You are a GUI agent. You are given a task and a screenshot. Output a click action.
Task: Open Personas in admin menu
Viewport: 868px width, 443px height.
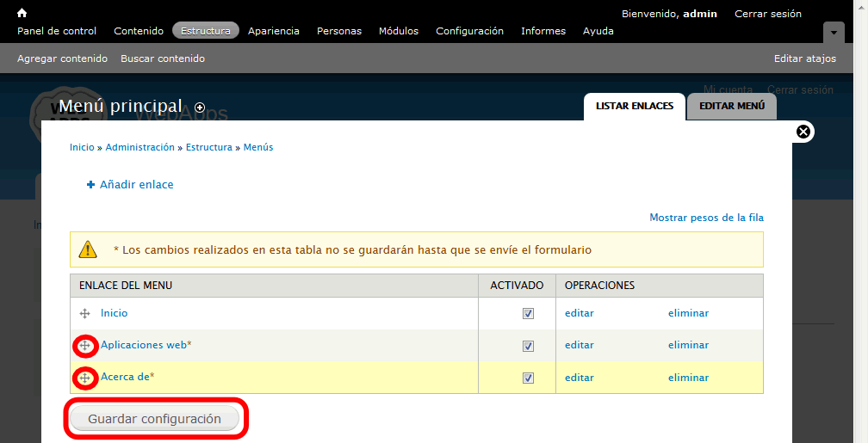(x=338, y=31)
